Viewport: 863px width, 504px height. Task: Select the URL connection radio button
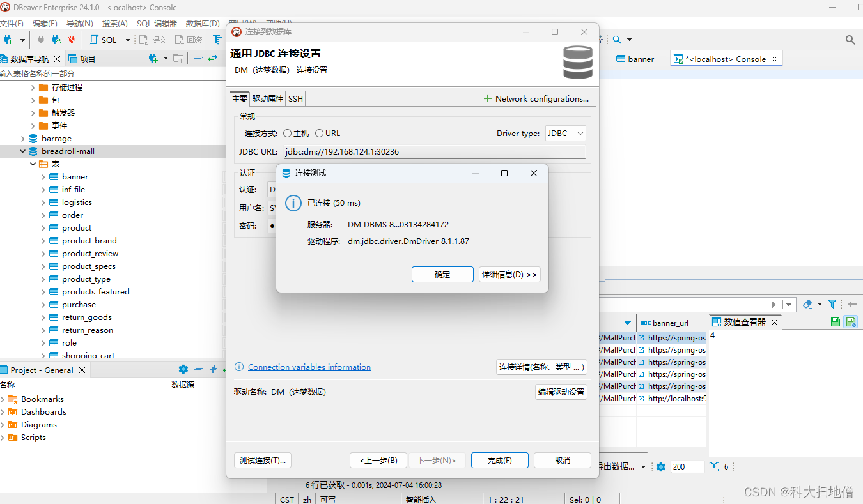[x=320, y=134]
